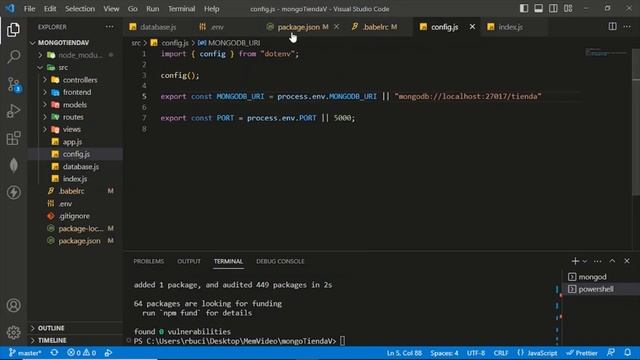Open notifications bell in status bar
Screen dimensions: 640x360
coord(627,353)
